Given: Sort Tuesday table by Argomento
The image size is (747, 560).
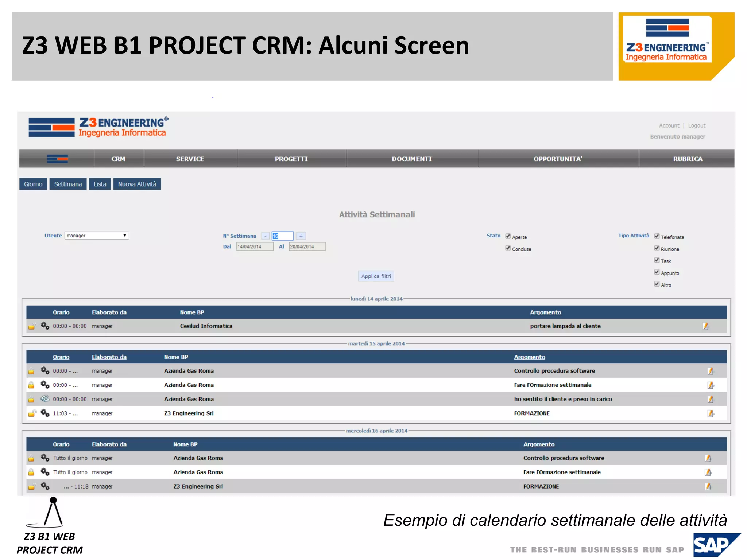Looking at the screenshot, I should (x=530, y=357).
